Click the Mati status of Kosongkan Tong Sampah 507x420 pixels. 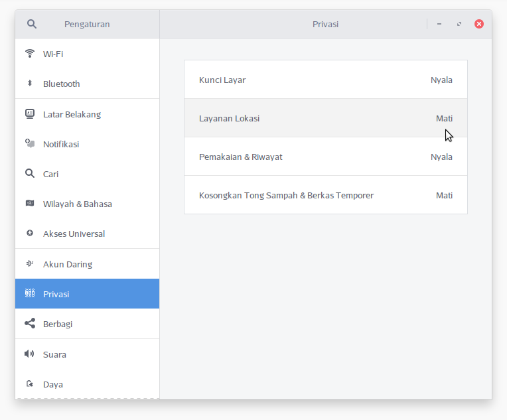444,195
